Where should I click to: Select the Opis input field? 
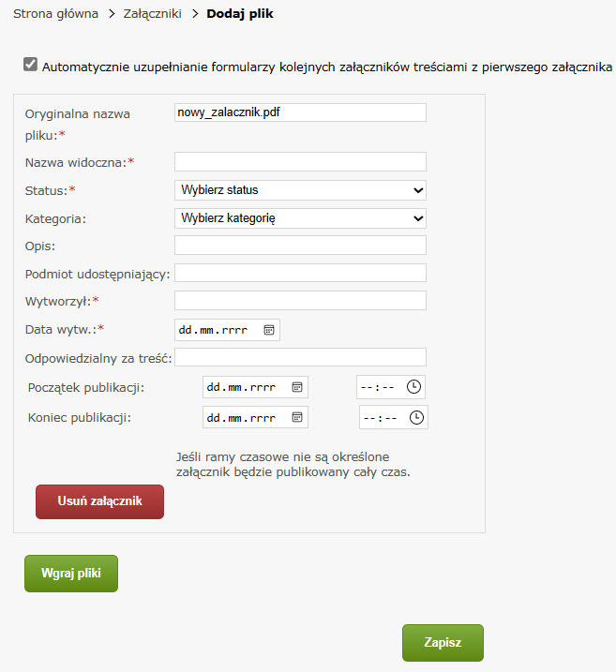point(300,246)
